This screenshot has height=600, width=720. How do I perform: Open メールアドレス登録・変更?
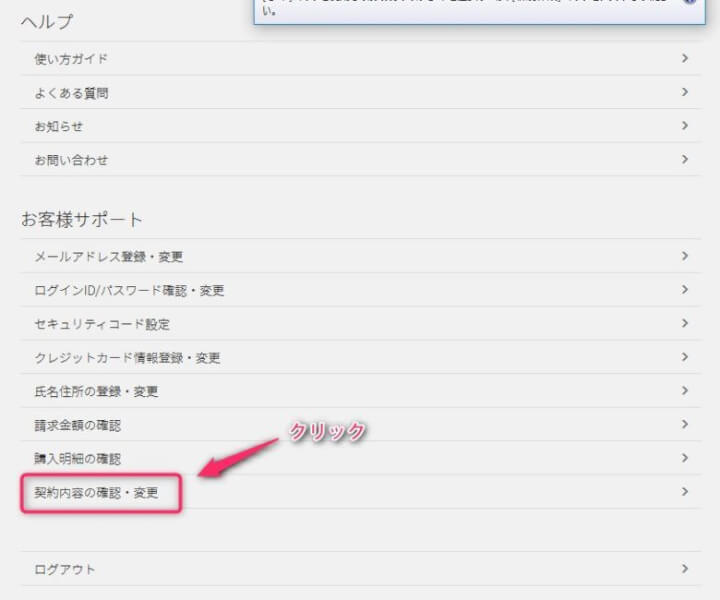[109, 257]
